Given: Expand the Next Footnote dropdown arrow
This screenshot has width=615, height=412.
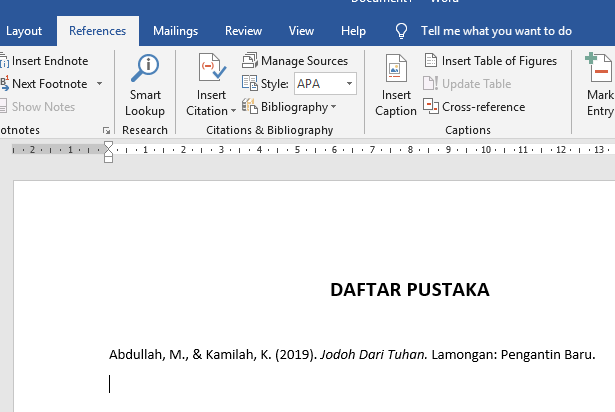Looking at the screenshot, I should point(100,84).
